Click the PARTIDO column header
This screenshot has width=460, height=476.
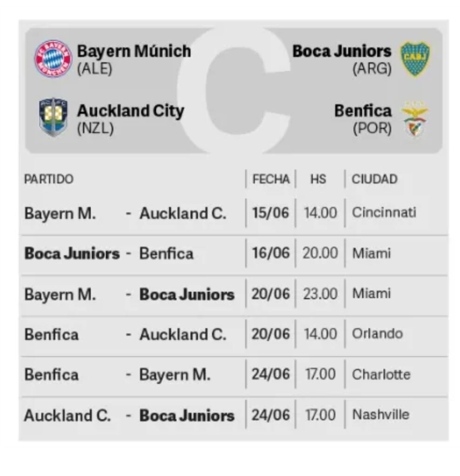point(49,179)
